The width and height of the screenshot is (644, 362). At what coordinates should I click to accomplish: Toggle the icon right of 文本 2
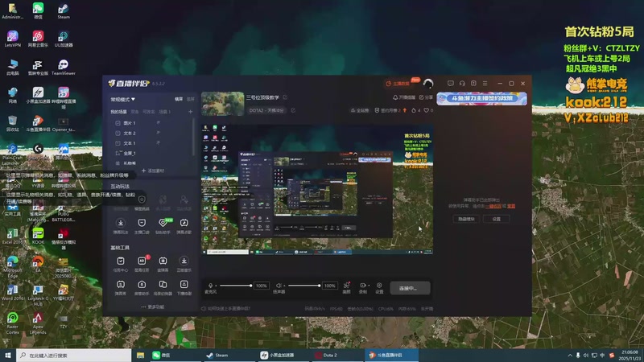pyautogui.click(x=158, y=133)
